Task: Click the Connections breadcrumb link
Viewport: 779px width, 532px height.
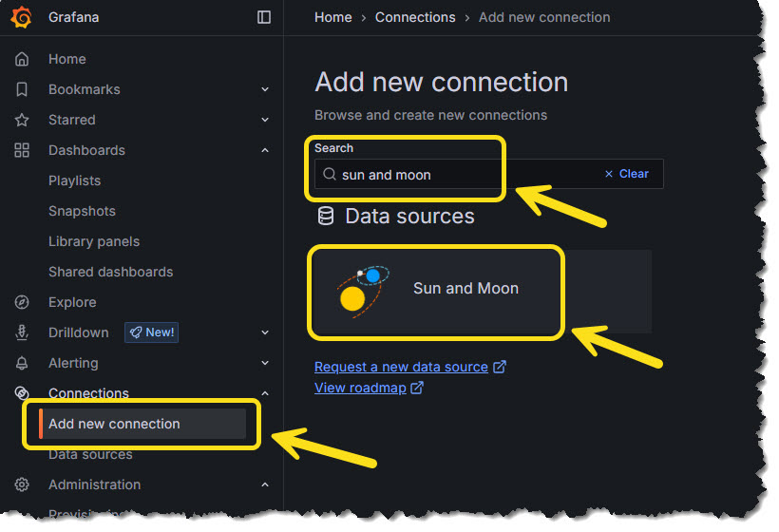Action: (x=415, y=17)
